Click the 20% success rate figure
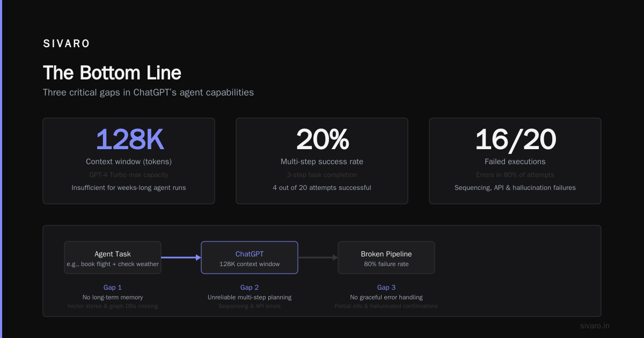Image resolution: width=644 pixels, height=338 pixels. coord(322,139)
